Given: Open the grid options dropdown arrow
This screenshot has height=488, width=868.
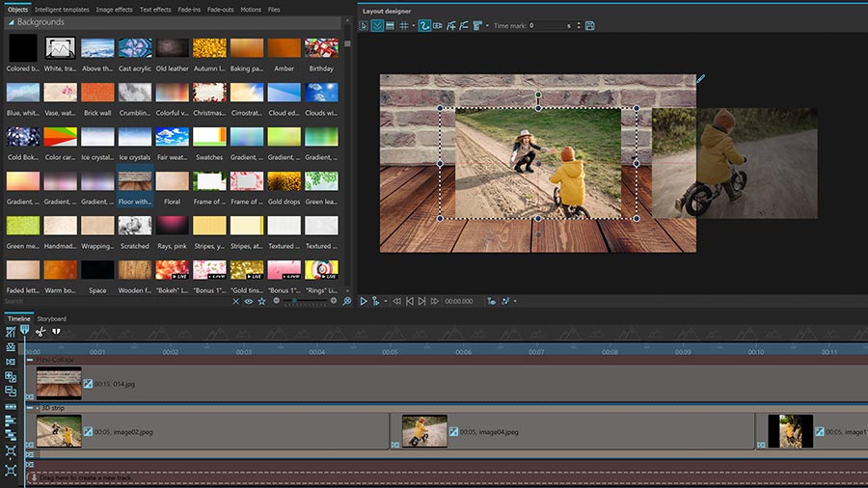Looking at the screenshot, I should tap(414, 26).
